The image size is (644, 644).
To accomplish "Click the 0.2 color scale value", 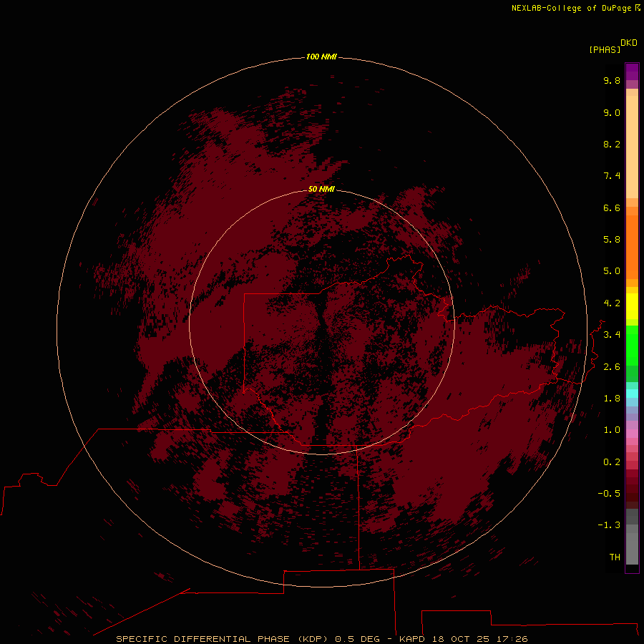I will coord(612,462).
